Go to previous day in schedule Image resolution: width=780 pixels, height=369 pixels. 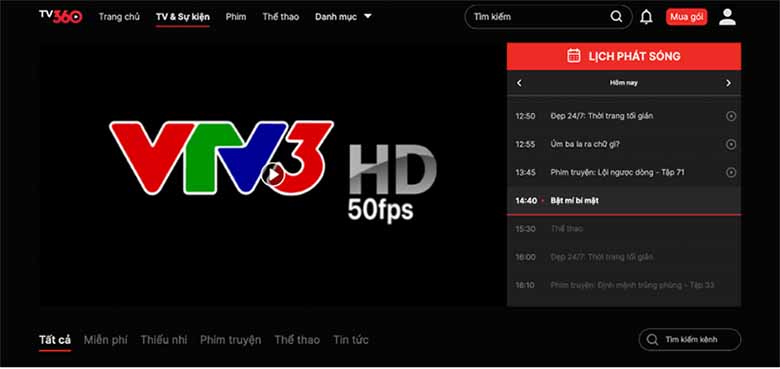point(519,83)
